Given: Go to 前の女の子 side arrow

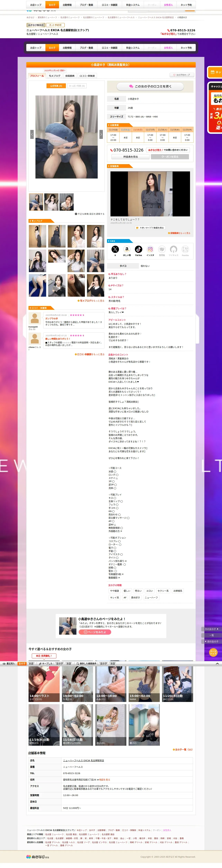Looking at the screenshot, I should pos(212,642).
